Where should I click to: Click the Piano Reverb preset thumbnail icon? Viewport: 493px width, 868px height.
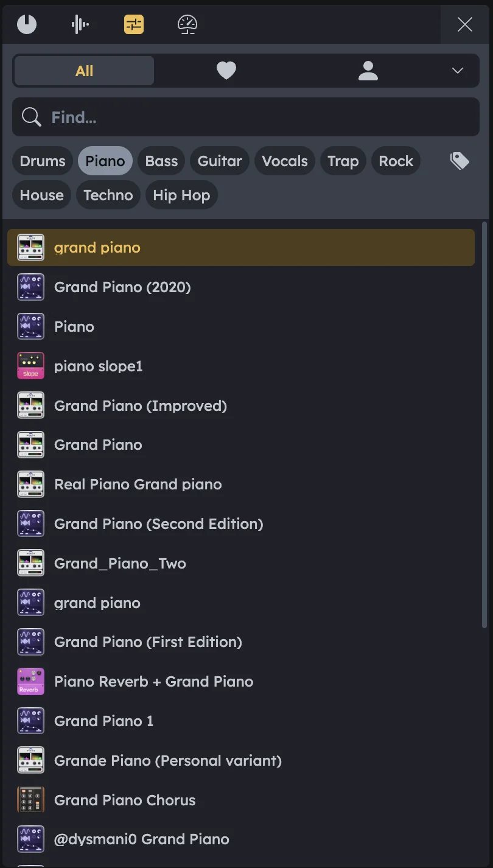click(30, 681)
